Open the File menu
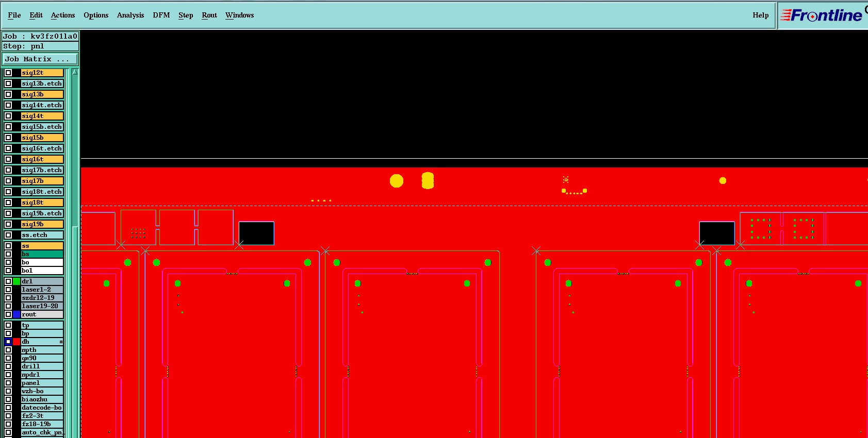 [x=14, y=15]
